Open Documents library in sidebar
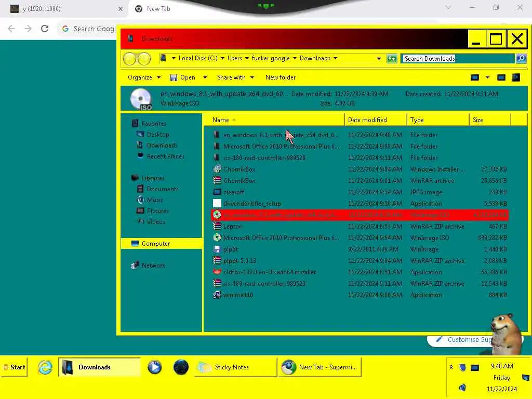532x399 pixels. click(x=163, y=189)
